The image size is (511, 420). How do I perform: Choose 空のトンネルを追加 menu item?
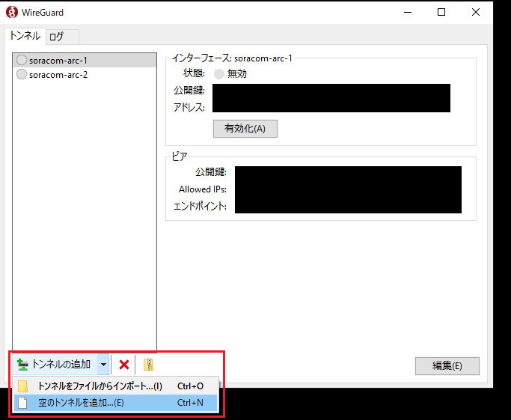[x=116, y=403]
